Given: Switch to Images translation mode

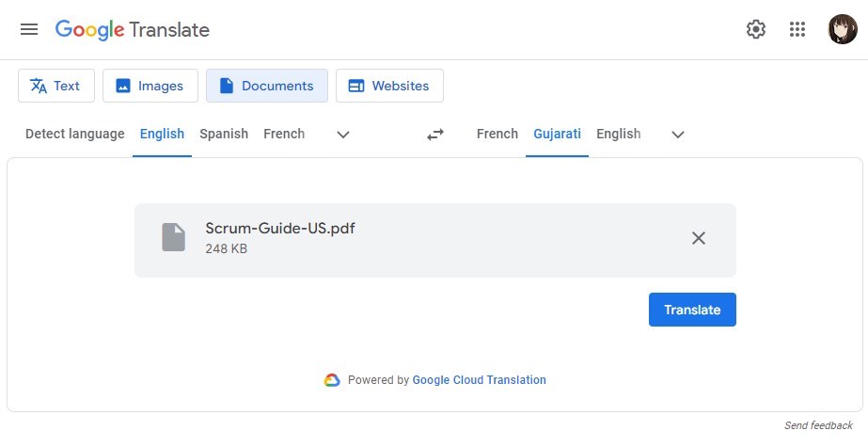Looking at the screenshot, I should (x=150, y=86).
